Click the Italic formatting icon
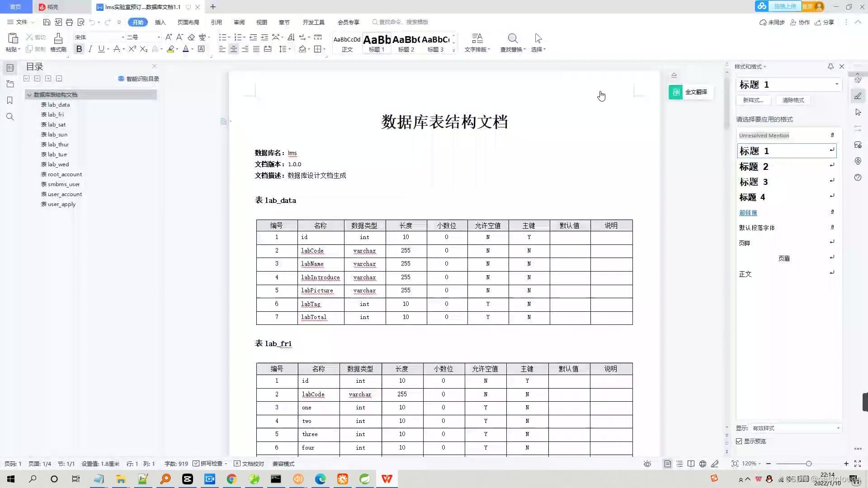The image size is (868, 488). tap(90, 49)
